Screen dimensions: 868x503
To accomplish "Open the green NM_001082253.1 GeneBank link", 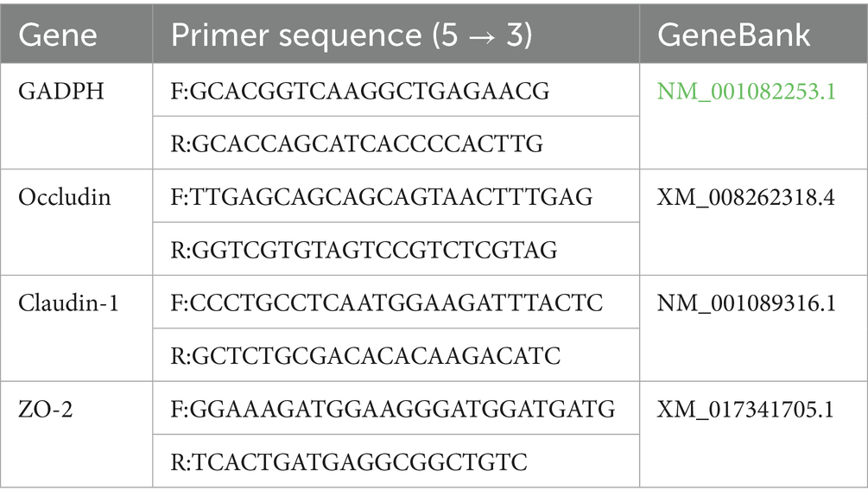I will 746,92.
